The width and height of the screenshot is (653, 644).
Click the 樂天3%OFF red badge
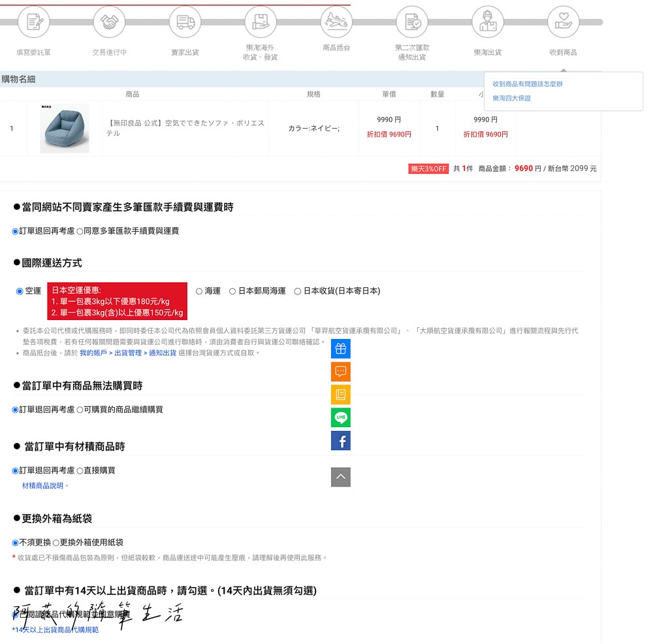click(428, 169)
